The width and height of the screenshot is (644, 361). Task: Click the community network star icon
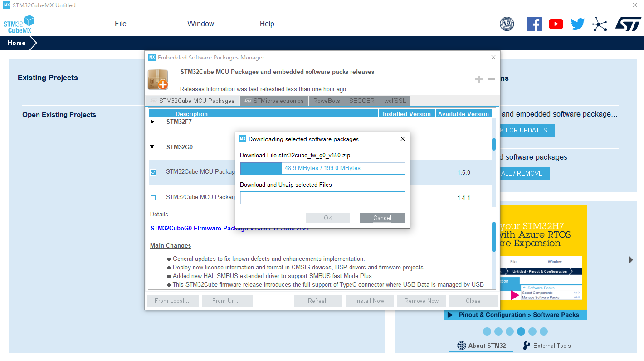pyautogui.click(x=600, y=24)
